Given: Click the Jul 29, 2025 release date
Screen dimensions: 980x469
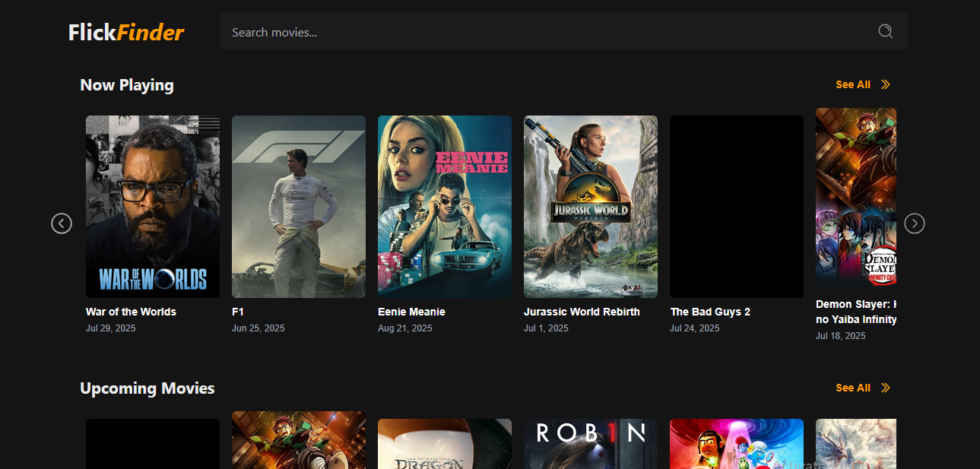Looking at the screenshot, I should [111, 328].
